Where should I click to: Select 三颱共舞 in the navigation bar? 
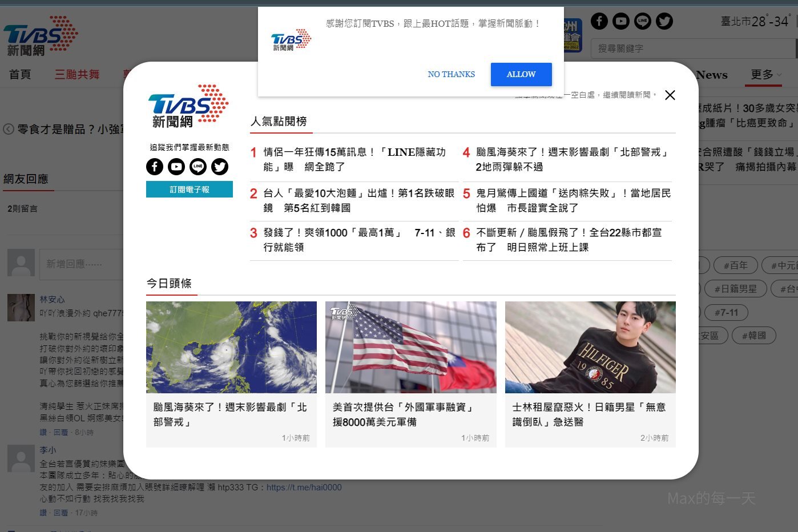[77, 74]
